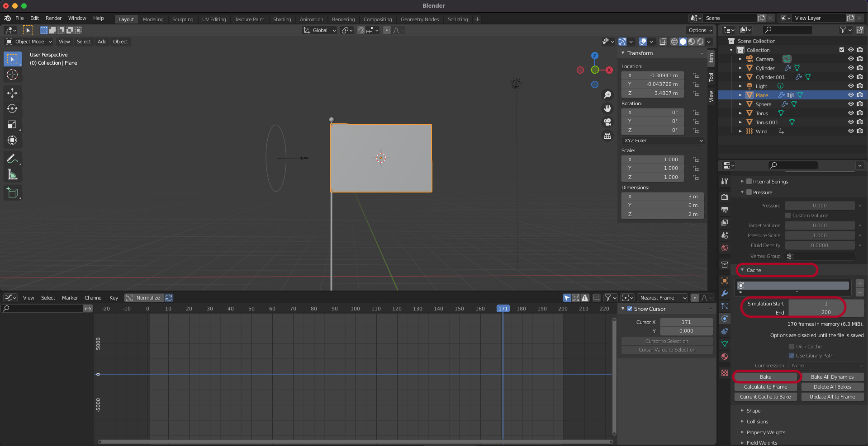Open the Render menu
The width and height of the screenshot is (868, 446).
53,18
